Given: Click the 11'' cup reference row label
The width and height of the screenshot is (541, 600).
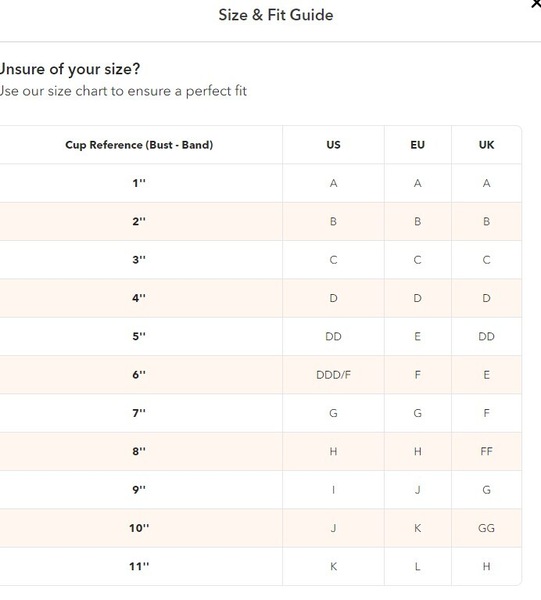Looking at the screenshot, I should [x=139, y=566].
